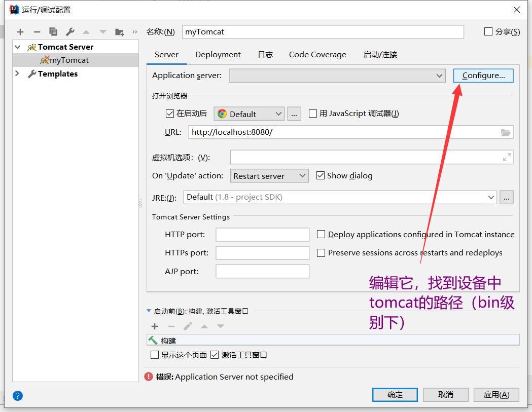Move before-launch task down

click(x=221, y=326)
